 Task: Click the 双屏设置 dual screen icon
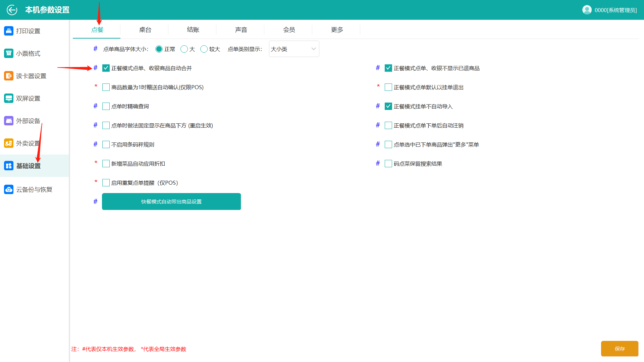[9, 98]
